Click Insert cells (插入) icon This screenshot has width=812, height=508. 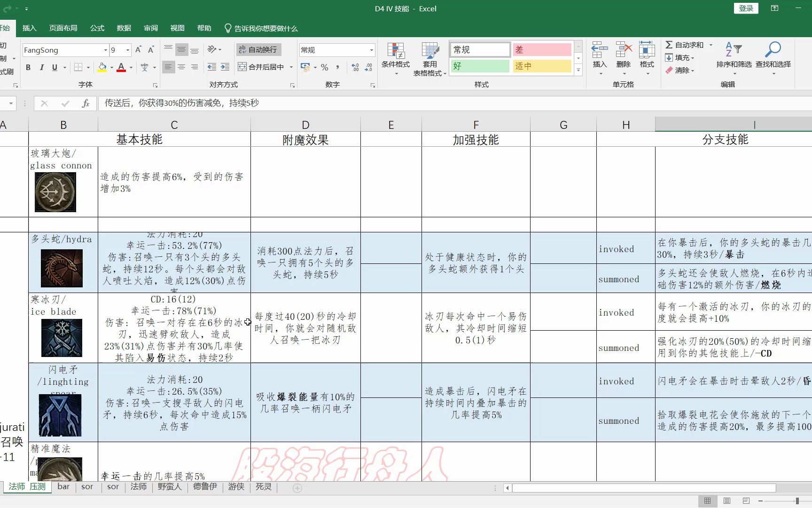coord(600,59)
